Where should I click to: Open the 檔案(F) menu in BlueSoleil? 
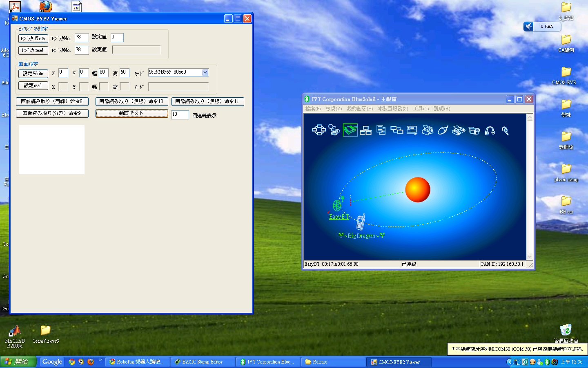tap(313, 109)
